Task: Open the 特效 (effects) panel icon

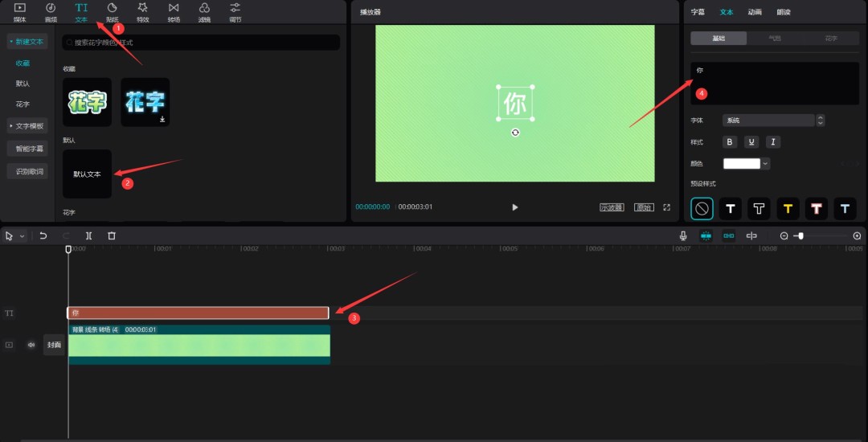Action: click(x=142, y=11)
